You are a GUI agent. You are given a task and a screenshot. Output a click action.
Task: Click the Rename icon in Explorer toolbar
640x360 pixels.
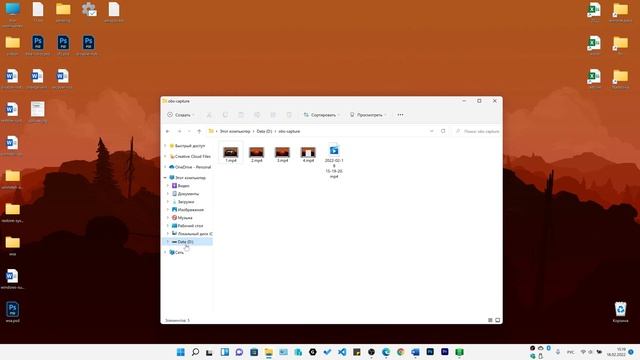[257, 115]
